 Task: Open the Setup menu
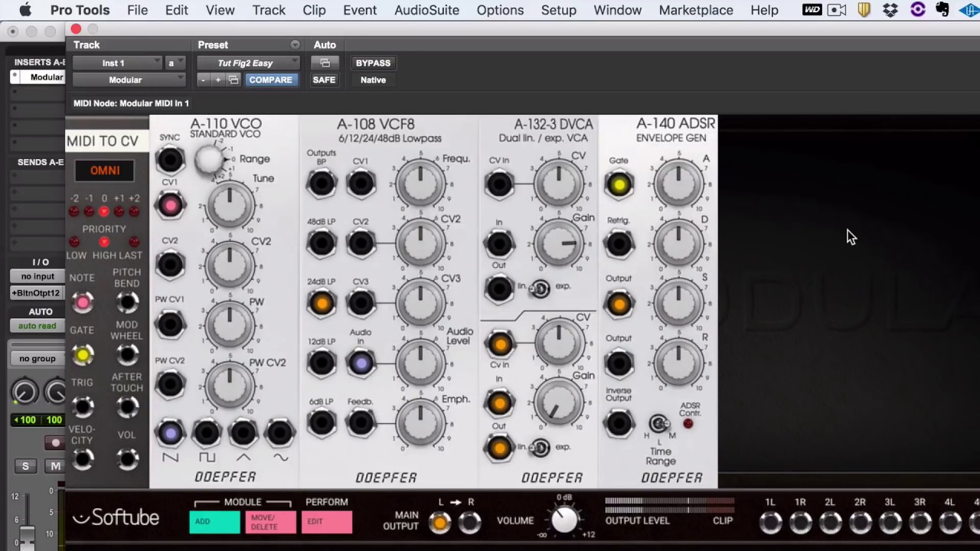(x=559, y=10)
